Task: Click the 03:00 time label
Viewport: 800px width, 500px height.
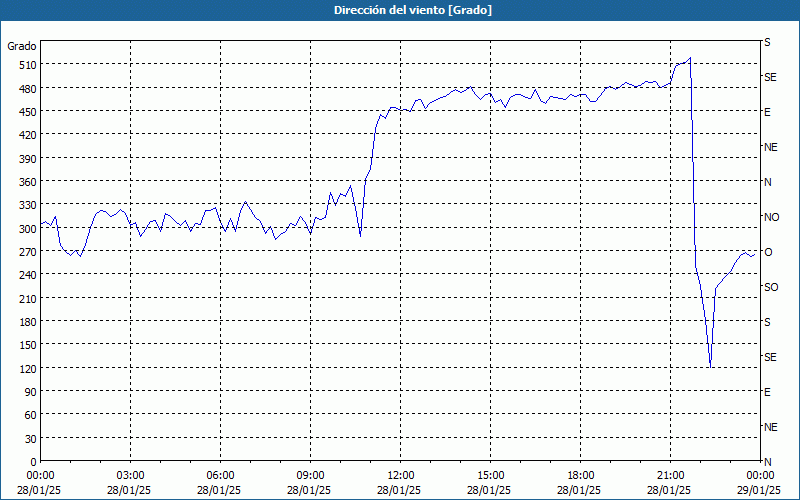Action: (x=130, y=476)
